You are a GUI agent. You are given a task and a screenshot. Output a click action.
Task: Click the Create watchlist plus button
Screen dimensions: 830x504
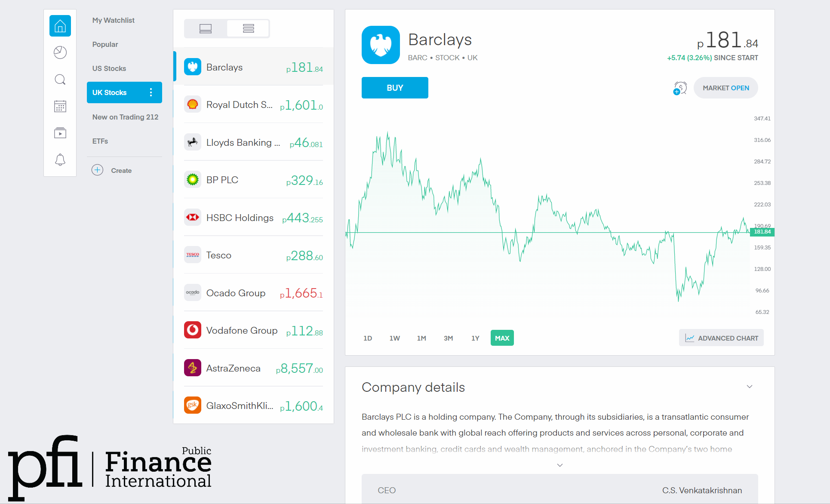coord(96,171)
